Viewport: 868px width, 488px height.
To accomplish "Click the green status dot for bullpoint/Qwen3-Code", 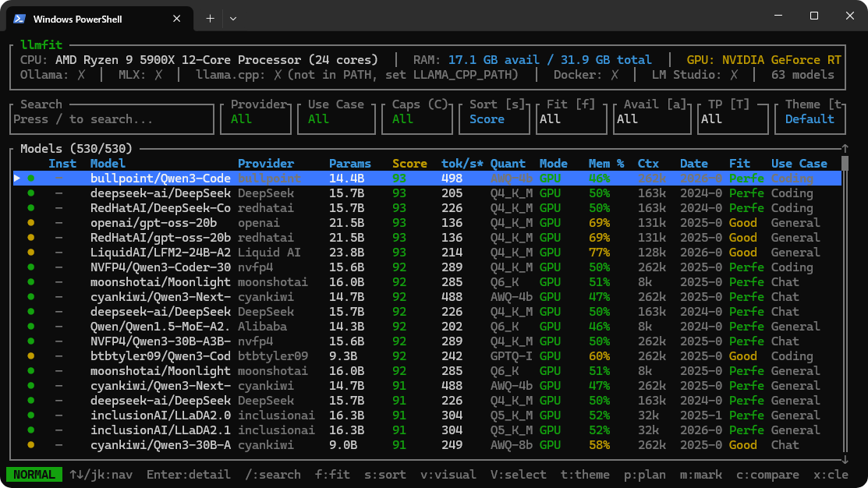I will [31, 179].
